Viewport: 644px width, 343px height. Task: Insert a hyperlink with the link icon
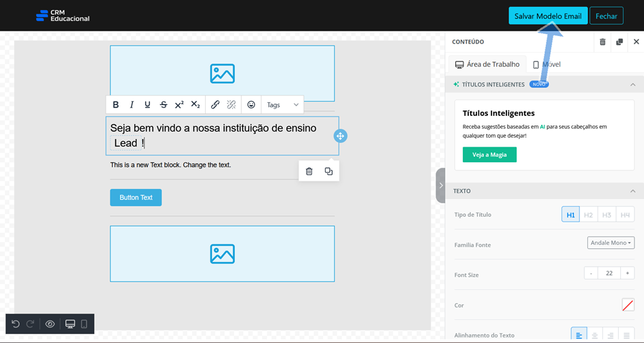pyautogui.click(x=215, y=105)
